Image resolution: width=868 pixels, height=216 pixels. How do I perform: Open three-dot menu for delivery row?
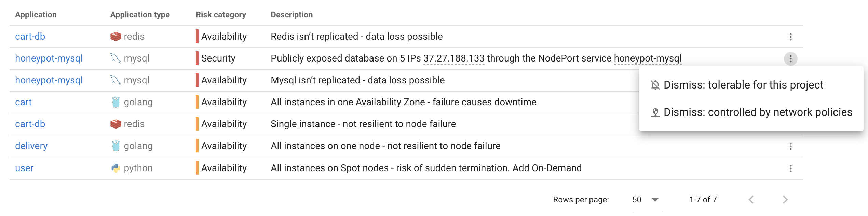pyautogui.click(x=790, y=146)
